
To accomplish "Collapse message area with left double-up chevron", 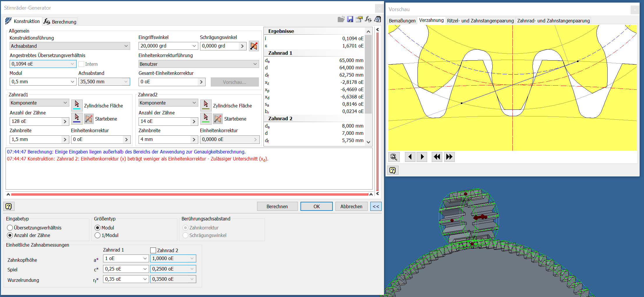I will (x=8, y=194).
